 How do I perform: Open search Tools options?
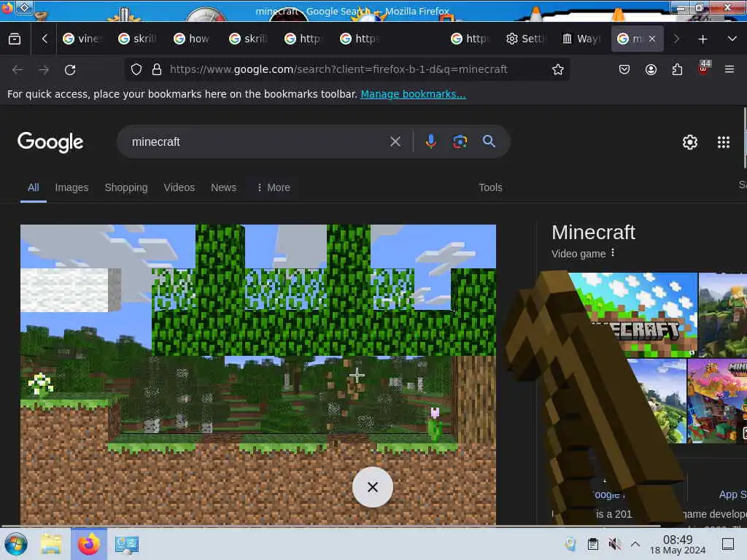point(490,187)
